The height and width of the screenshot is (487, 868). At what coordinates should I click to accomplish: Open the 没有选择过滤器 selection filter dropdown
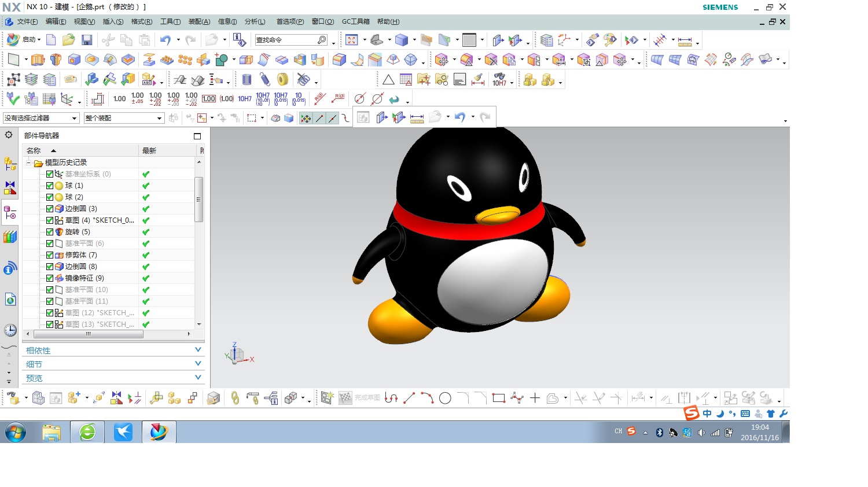(x=41, y=118)
